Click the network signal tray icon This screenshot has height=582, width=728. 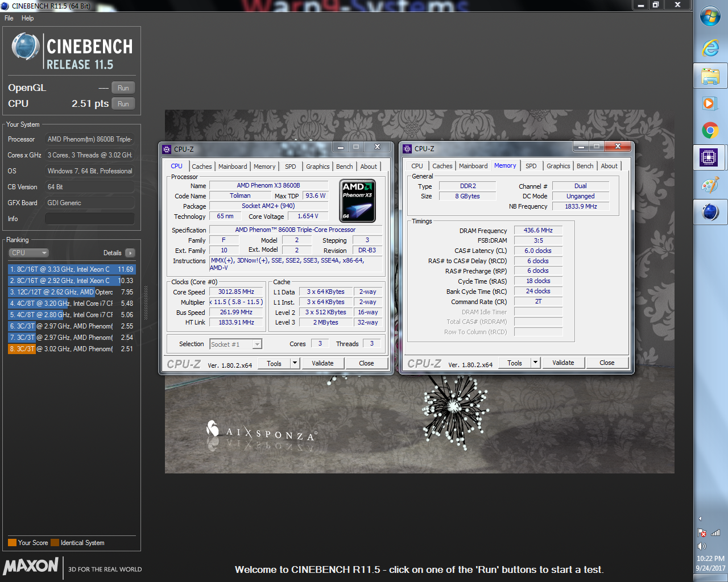pos(715,533)
